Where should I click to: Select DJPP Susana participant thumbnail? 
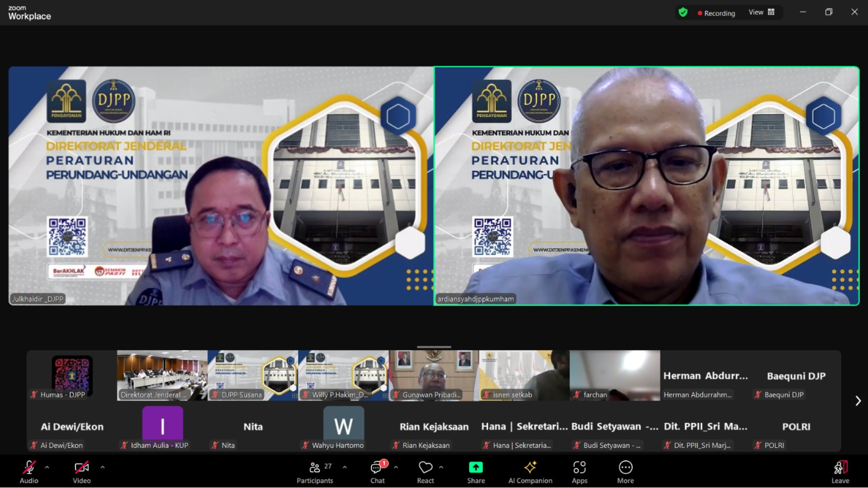point(253,375)
